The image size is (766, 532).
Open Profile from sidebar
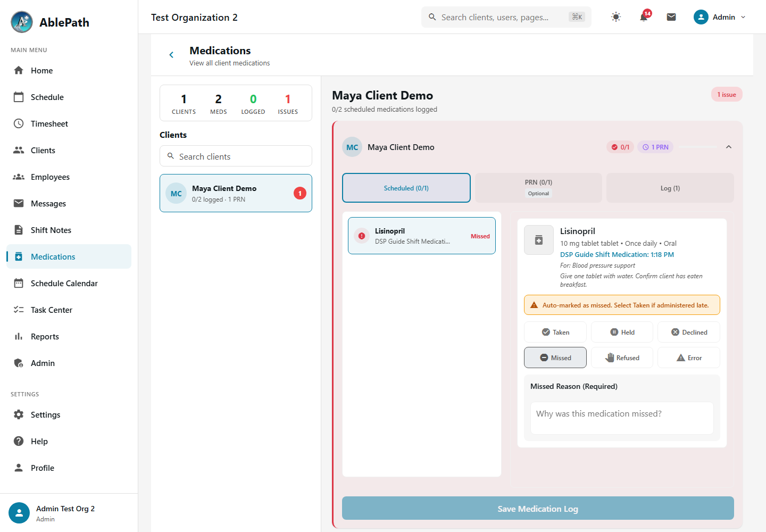click(69, 468)
